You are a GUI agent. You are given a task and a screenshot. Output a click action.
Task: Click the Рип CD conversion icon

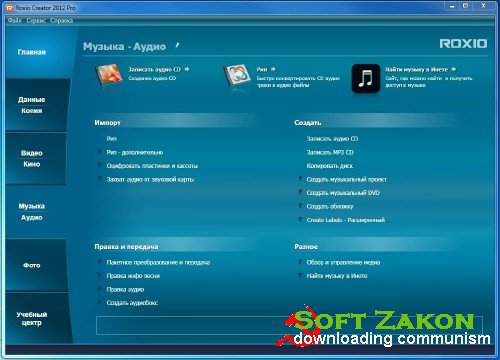click(x=237, y=77)
